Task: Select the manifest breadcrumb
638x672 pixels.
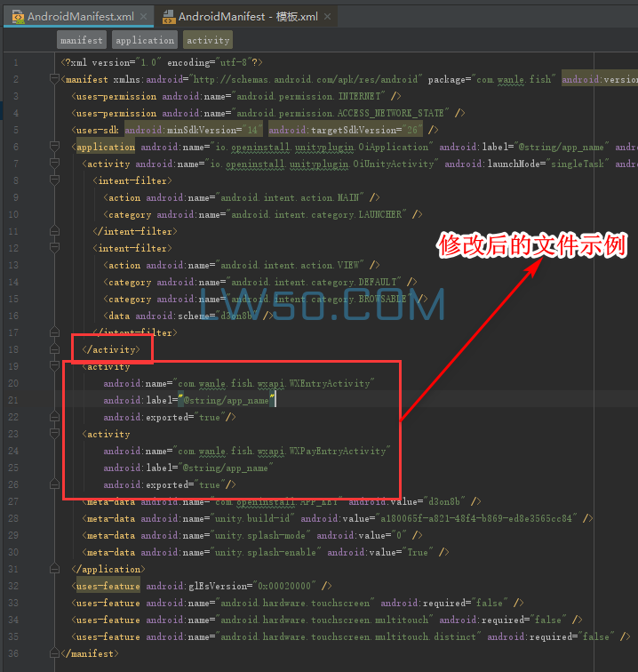Action: pyautogui.click(x=82, y=40)
